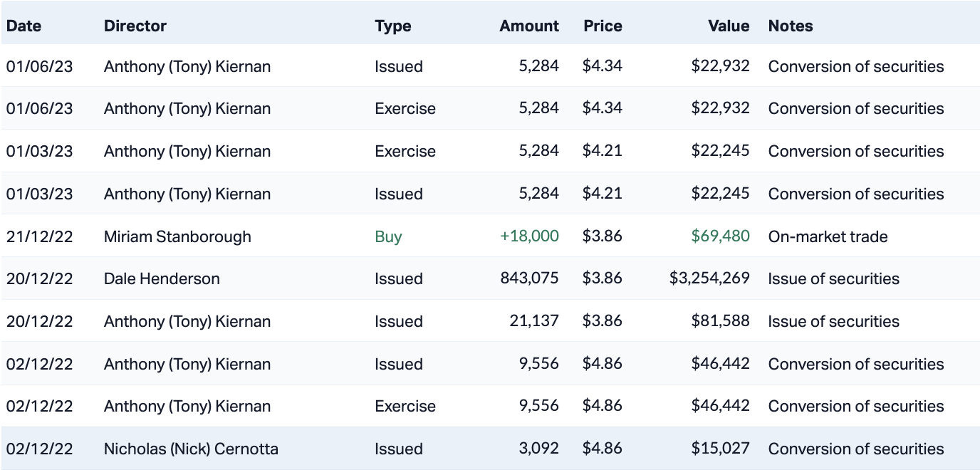
Task: Open director Miriam Stanborough's name
Action: point(177,236)
